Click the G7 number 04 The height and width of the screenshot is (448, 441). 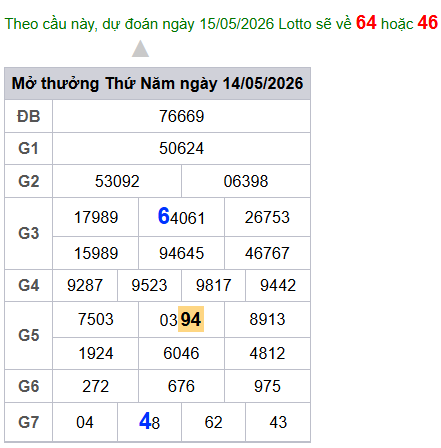[85, 422]
